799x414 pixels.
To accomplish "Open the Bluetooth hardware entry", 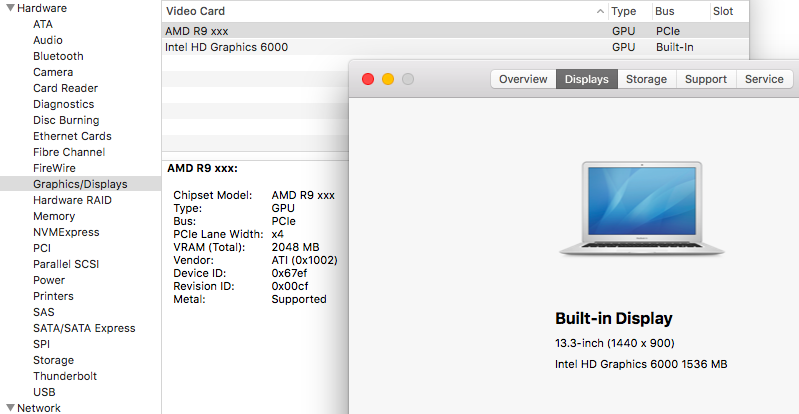I will pyautogui.click(x=58, y=56).
